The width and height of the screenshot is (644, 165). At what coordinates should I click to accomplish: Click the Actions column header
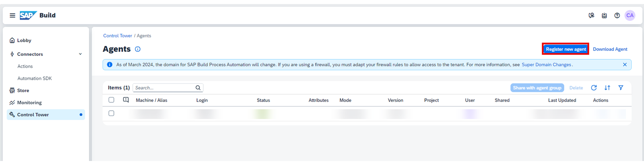coord(601,100)
